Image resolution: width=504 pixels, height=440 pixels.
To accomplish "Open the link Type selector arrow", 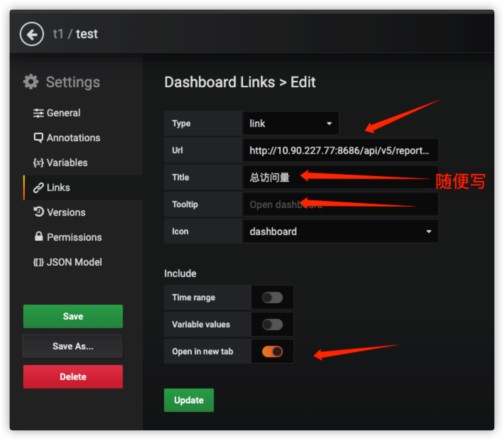I will (329, 123).
